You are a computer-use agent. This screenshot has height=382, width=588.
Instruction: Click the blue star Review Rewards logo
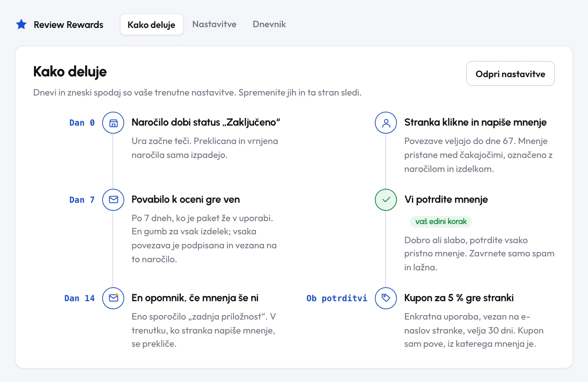tap(21, 25)
